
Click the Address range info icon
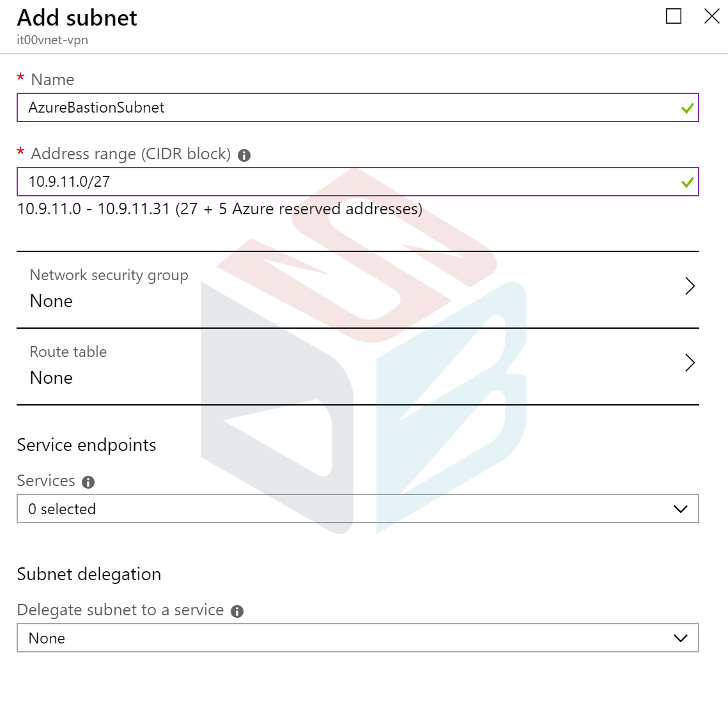tap(244, 155)
